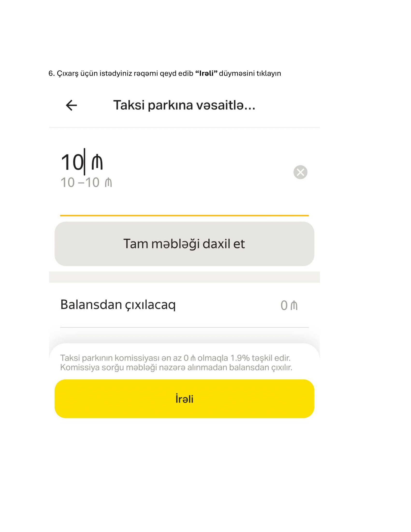Tap the second line of commission notice
The width and height of the screenshot is (411, 532).
point(176,367)
